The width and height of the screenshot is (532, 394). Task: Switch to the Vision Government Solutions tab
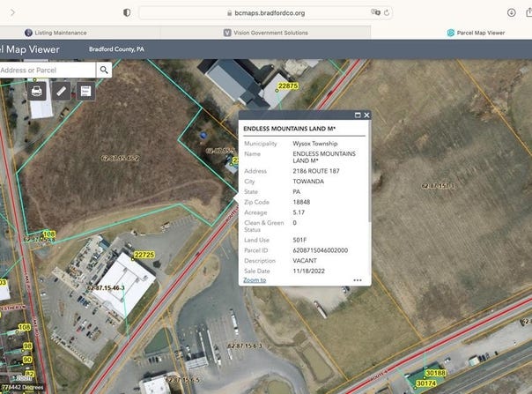click(x=266, y=33)
